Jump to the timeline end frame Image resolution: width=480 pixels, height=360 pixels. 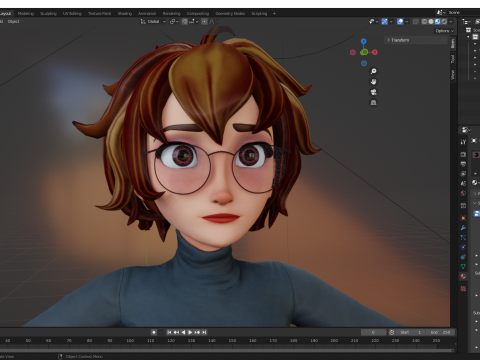click(x=204, y=332)
